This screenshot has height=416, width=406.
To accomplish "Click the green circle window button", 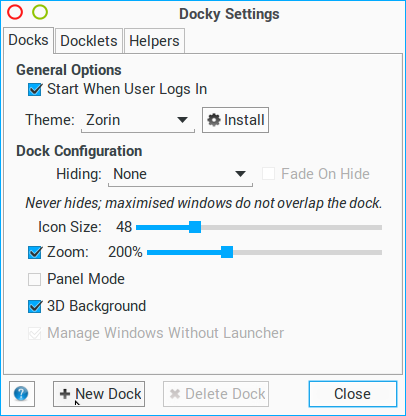I will point(40,12).
